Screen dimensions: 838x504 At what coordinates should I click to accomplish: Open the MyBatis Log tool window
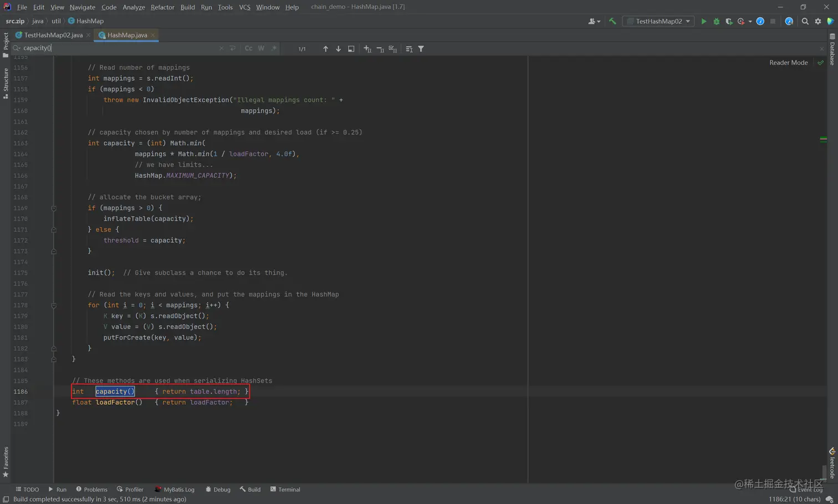174,490
